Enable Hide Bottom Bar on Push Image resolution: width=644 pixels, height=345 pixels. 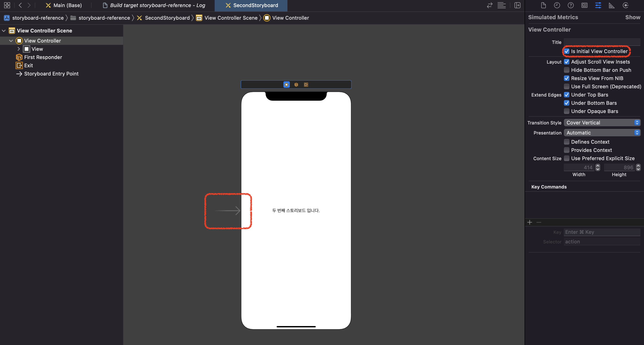click(567, 70)
